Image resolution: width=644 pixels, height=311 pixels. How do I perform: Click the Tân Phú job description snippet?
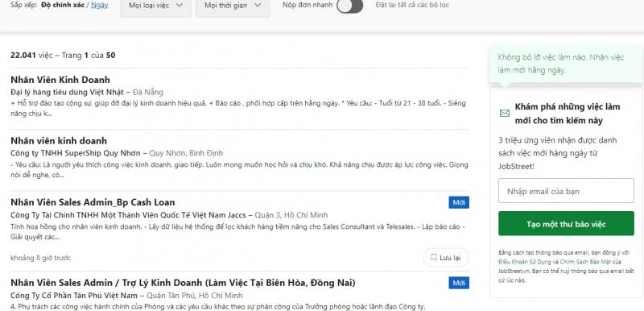coord(218,306)
